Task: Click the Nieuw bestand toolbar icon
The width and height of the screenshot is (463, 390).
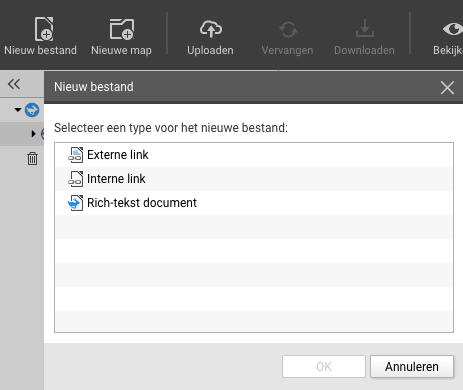Action: click(44, 29)
